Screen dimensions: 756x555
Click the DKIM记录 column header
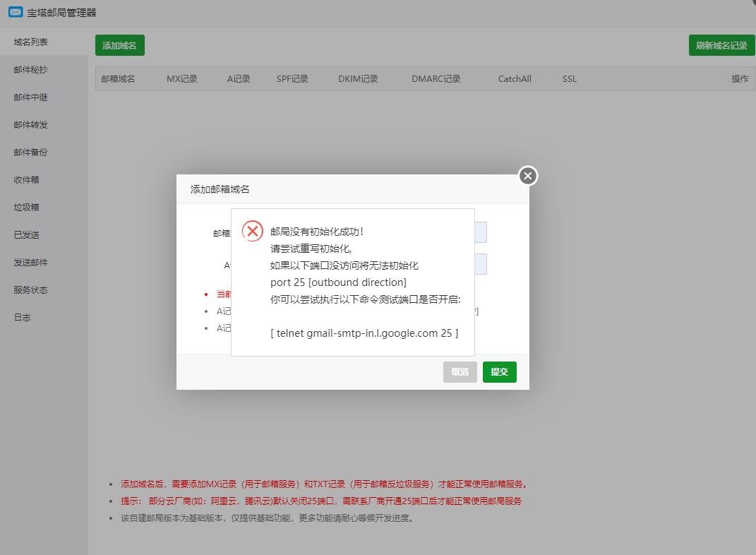[358, 78]
